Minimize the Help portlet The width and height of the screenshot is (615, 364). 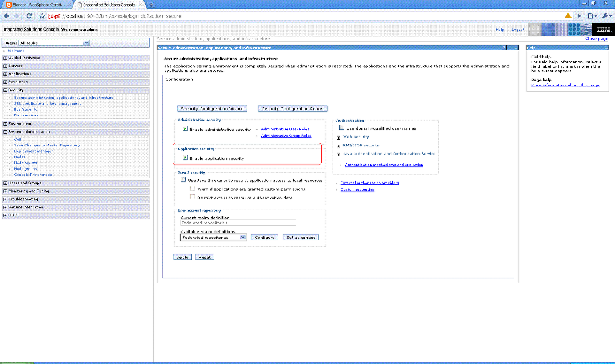tap(606, 48)
